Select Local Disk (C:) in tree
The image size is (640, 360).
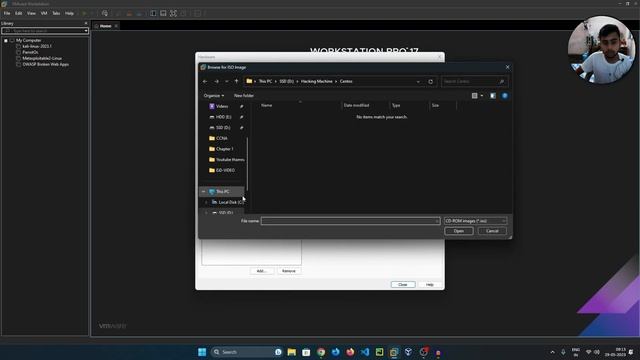231,202
